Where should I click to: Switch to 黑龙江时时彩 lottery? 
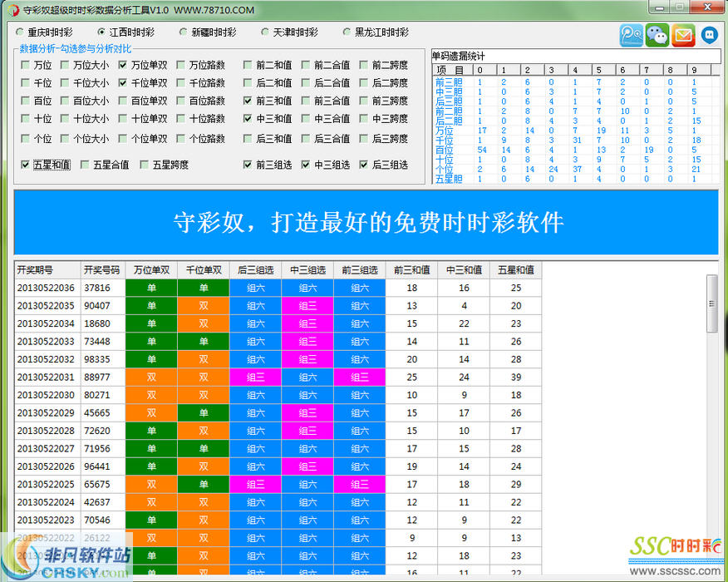click(347, 32)
